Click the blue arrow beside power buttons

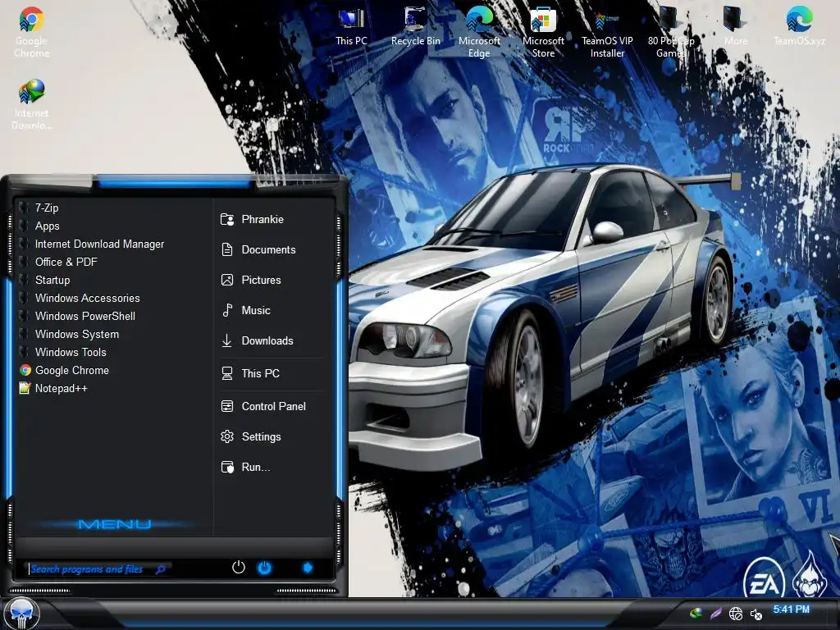[308, 568]
